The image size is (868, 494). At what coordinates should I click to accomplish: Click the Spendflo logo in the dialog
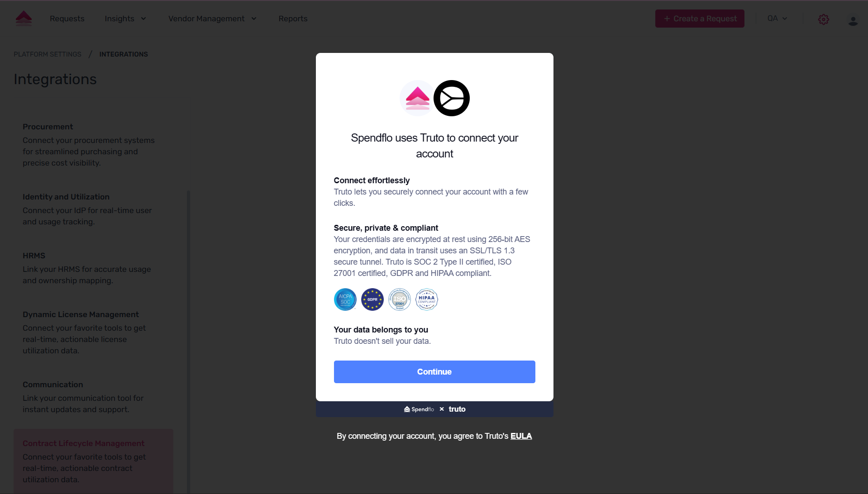(417, 98)
